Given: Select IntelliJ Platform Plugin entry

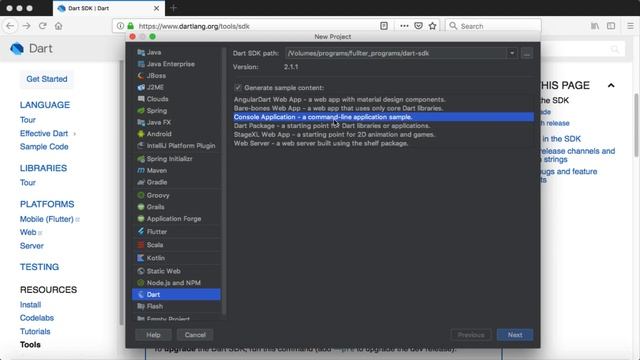Looking at the screenshot, I should [176, 145].
